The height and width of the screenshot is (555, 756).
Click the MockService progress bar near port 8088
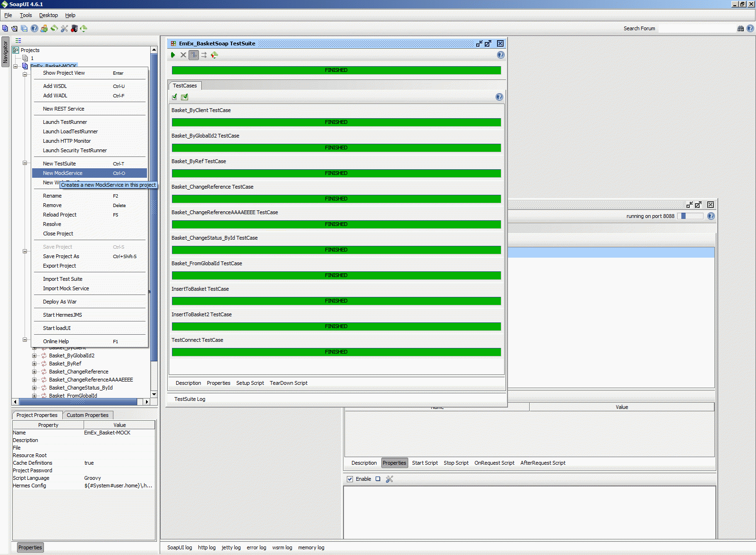690,216
